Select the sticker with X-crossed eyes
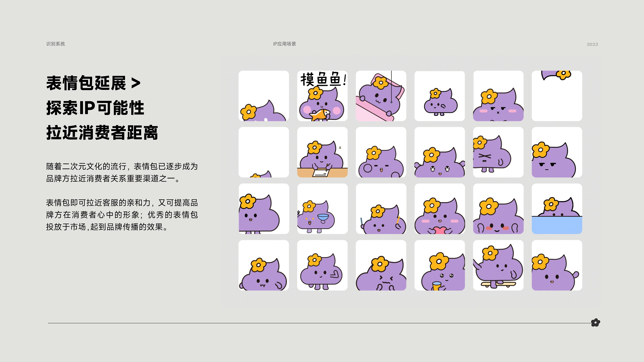The width and height of the screenshot is (644, 362). pyautogui.click(x=498, y=152)
